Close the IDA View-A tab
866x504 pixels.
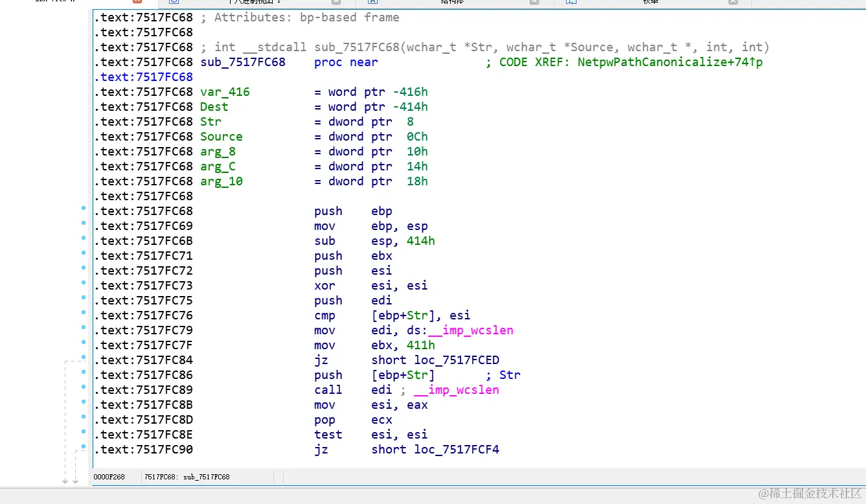click(x=137, y=2)
